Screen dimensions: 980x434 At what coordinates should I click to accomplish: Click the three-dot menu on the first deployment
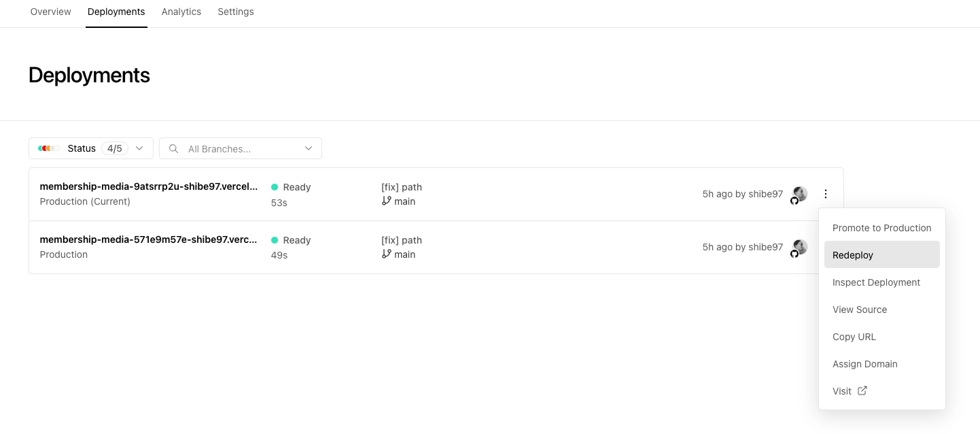coord(826,194)
